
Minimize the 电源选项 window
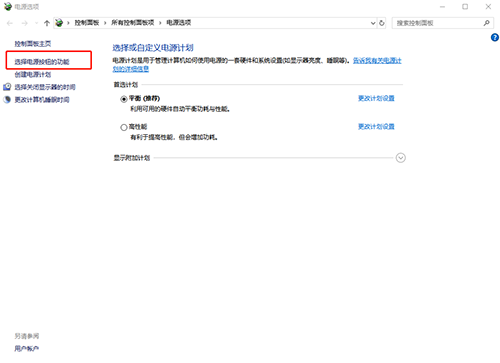(x=442, y=7)
